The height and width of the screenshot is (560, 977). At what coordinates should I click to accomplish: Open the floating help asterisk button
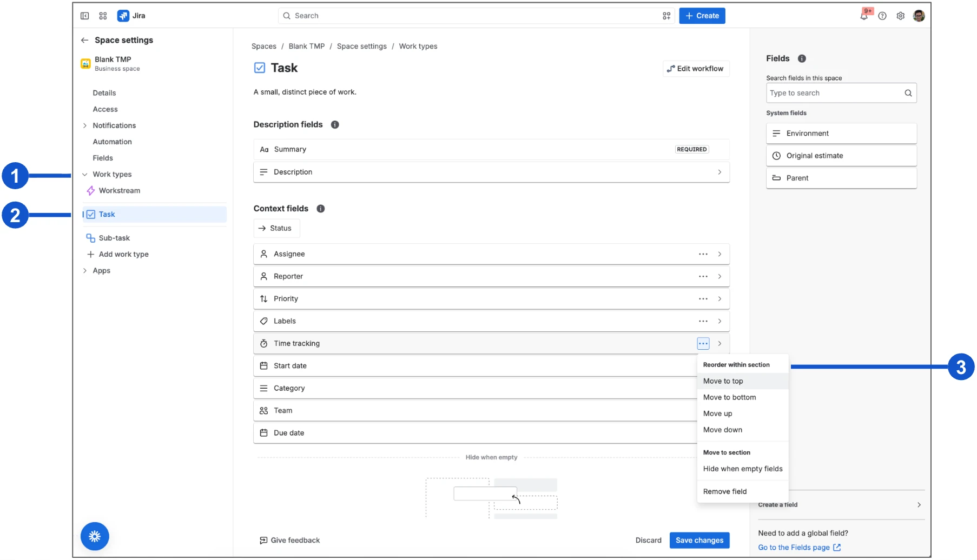tap(95, 536)
